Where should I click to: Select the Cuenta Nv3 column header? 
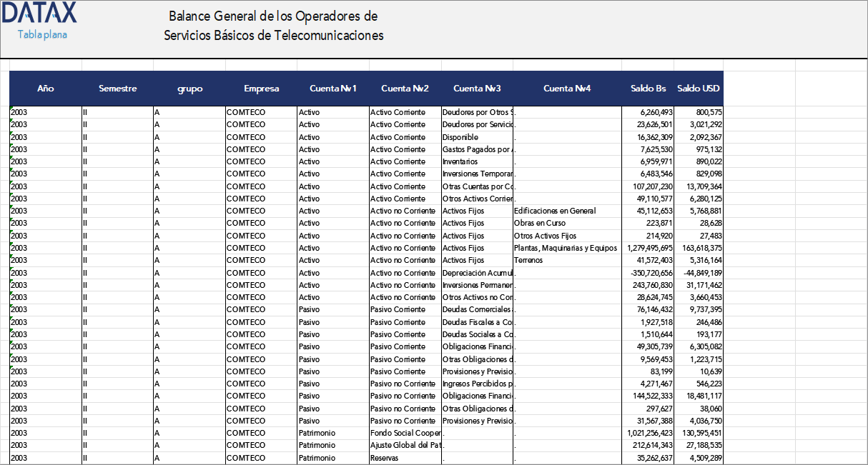click(x=477, y=89)
